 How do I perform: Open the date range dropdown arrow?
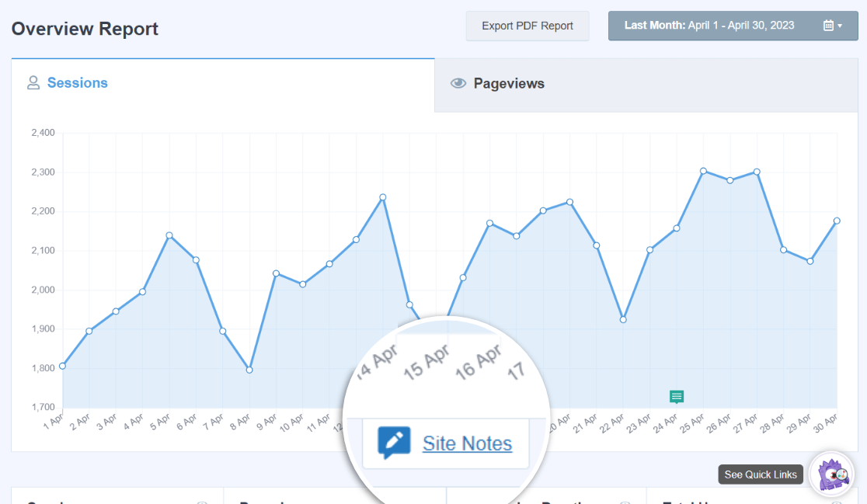[x=841, y=25]
